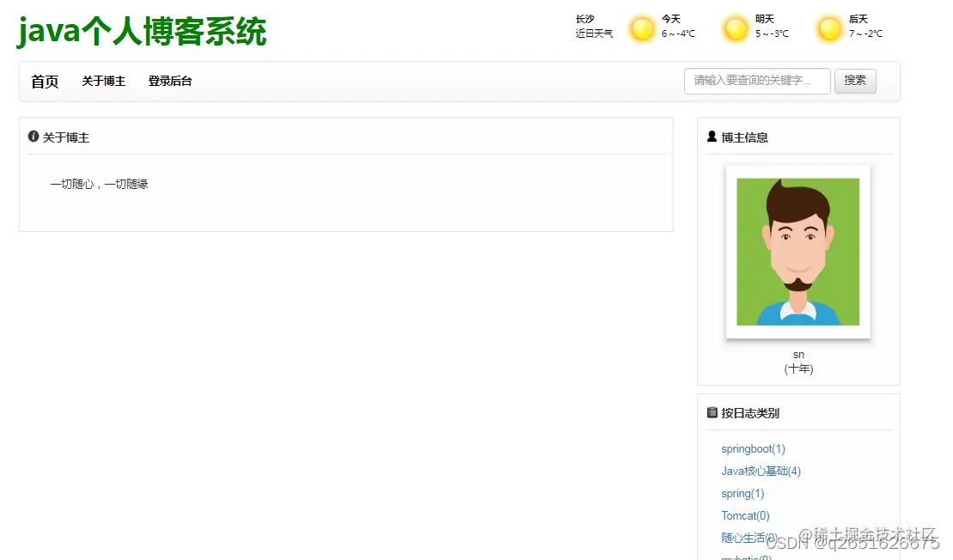Open the 随心生活 category link
Viewport: 953px width, 560px height.
(749, 539)
